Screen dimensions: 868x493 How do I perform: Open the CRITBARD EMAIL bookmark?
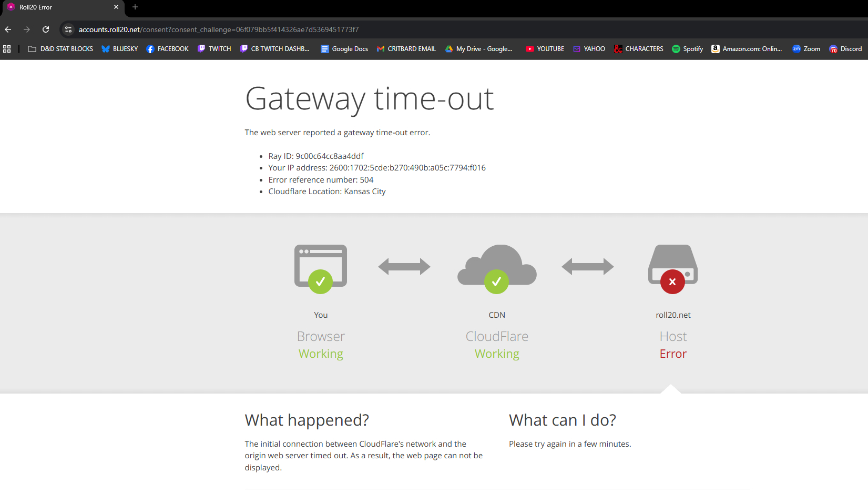[x=406, y=49]
